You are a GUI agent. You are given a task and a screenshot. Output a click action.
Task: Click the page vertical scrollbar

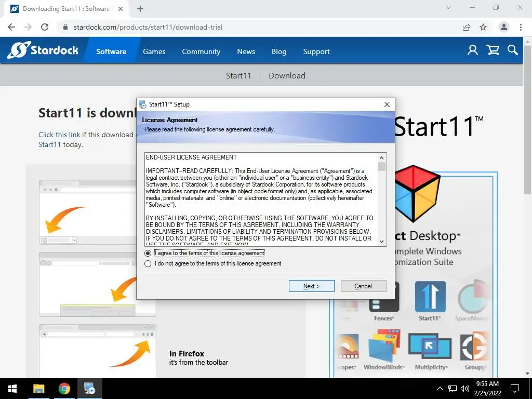coord(528,119)
